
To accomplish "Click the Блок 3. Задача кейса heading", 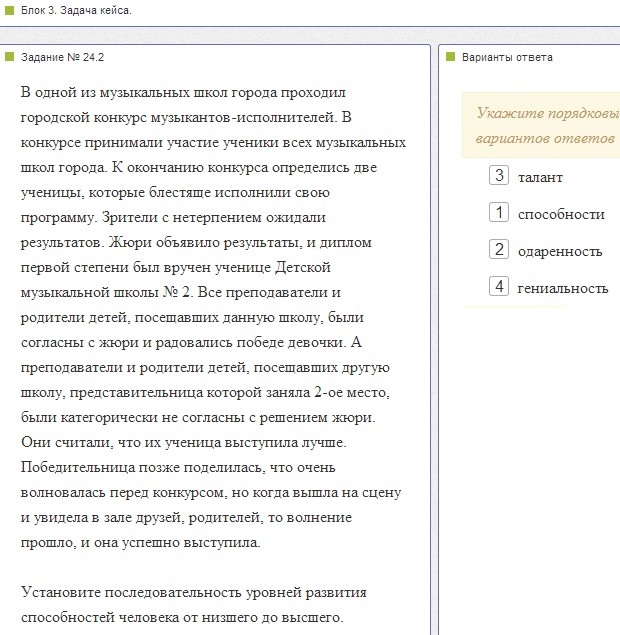I will tap(76, 10).
